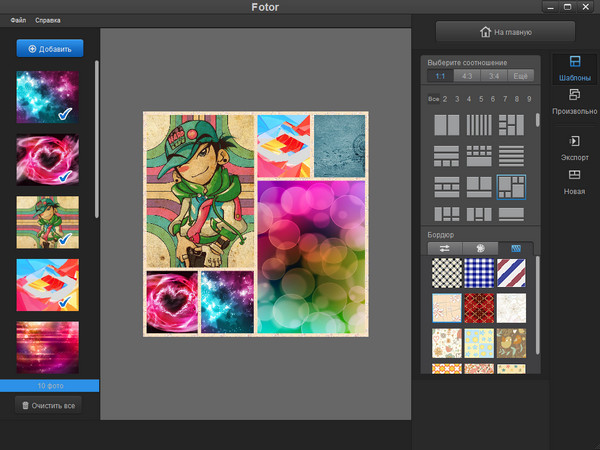Switch to Произвольно freestyle mode

[x=574, y=101]
